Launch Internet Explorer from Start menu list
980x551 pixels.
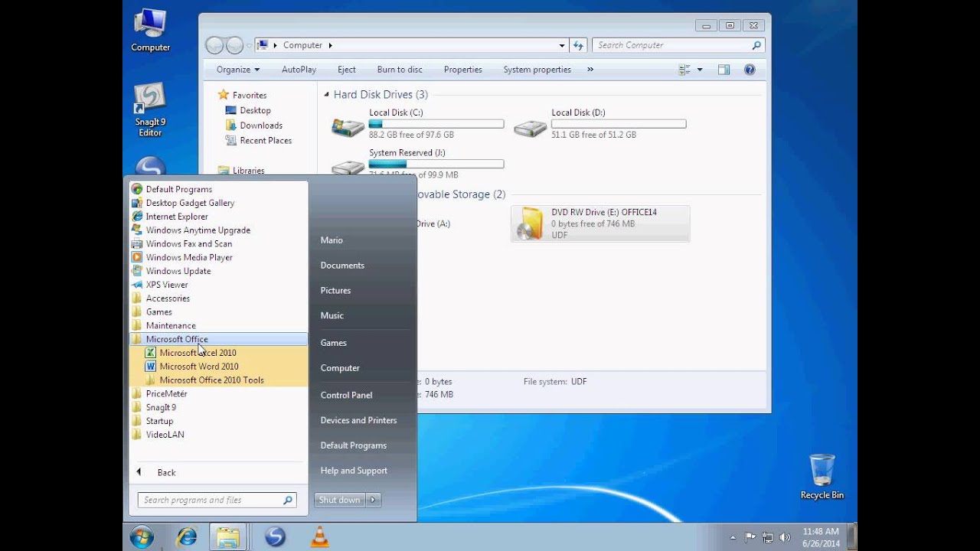tap(177, 217)
